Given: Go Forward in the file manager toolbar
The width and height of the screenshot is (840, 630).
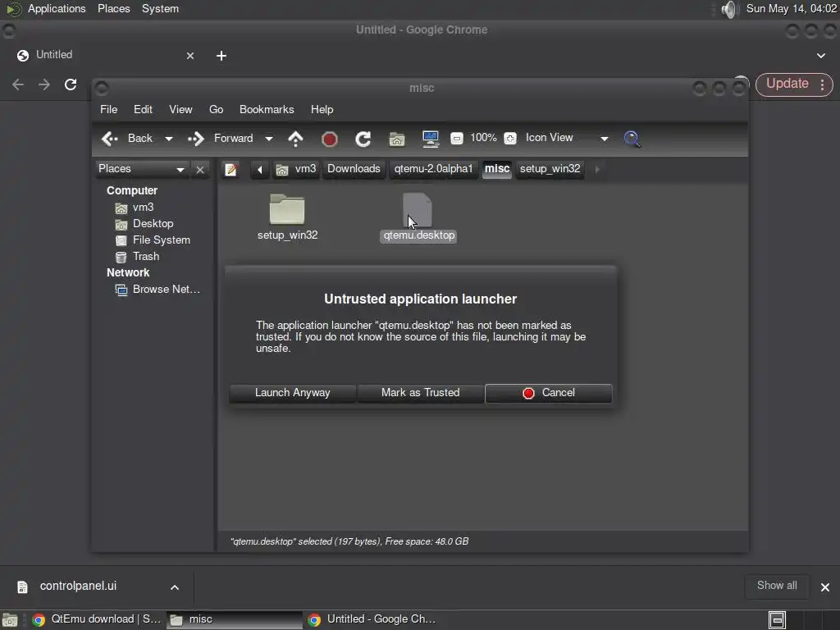Looking at the screenshot, I should (x=220, y=138).
